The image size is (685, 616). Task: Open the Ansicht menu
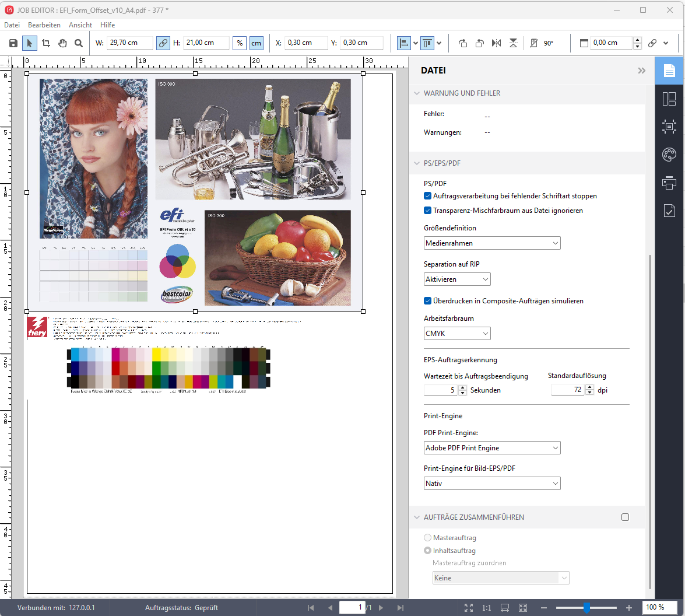(x=80, y=25)
